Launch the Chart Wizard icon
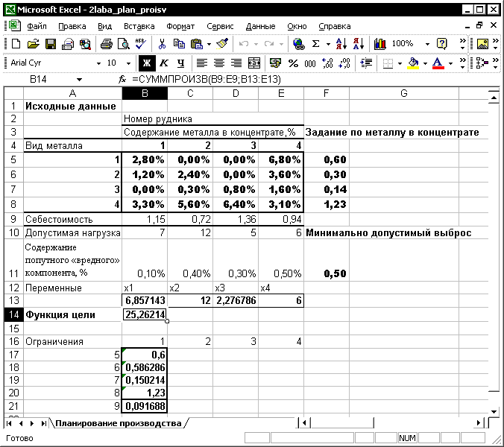504x447 pixels. (380, 44)
